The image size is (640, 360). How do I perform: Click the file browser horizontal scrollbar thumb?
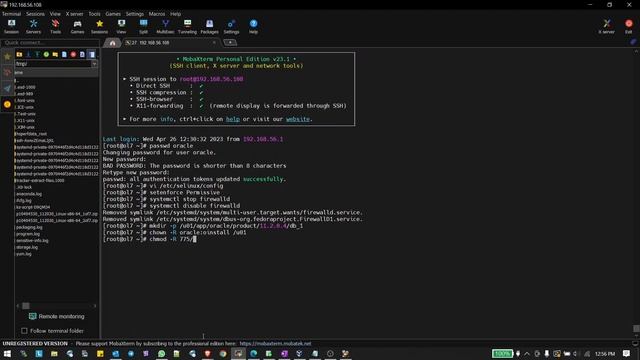pos(26,306)
